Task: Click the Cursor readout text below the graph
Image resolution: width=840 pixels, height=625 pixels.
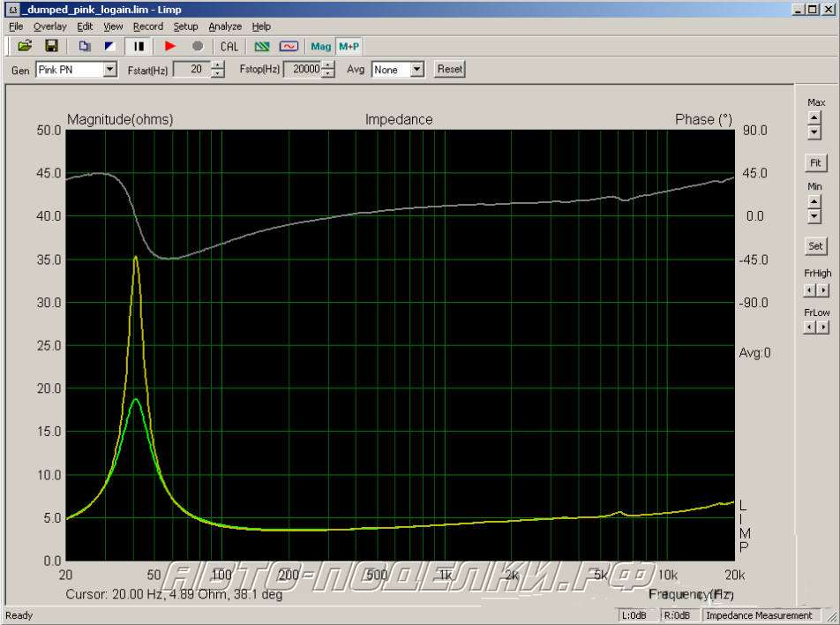Action: click(174, 594)
